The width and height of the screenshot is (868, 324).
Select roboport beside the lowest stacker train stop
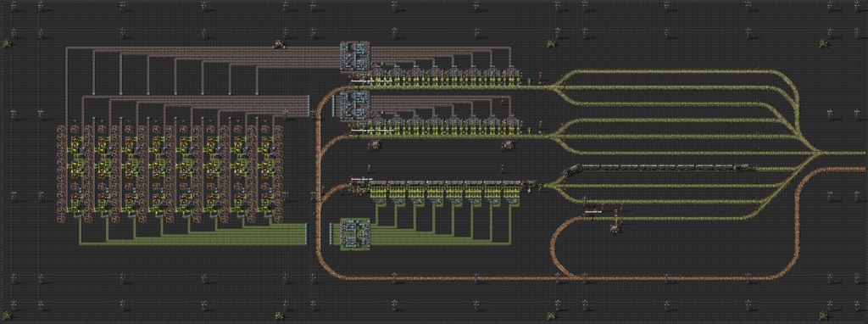(615, 227)
